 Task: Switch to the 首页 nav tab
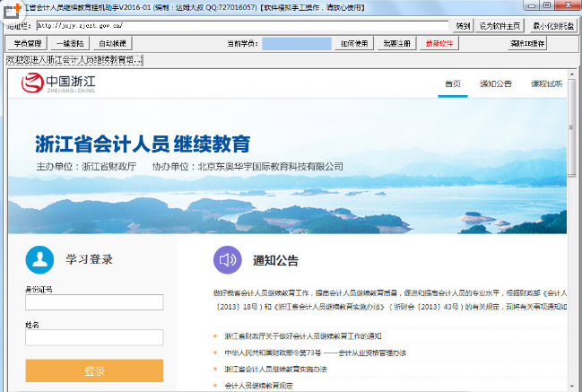(x=453, y=84)
